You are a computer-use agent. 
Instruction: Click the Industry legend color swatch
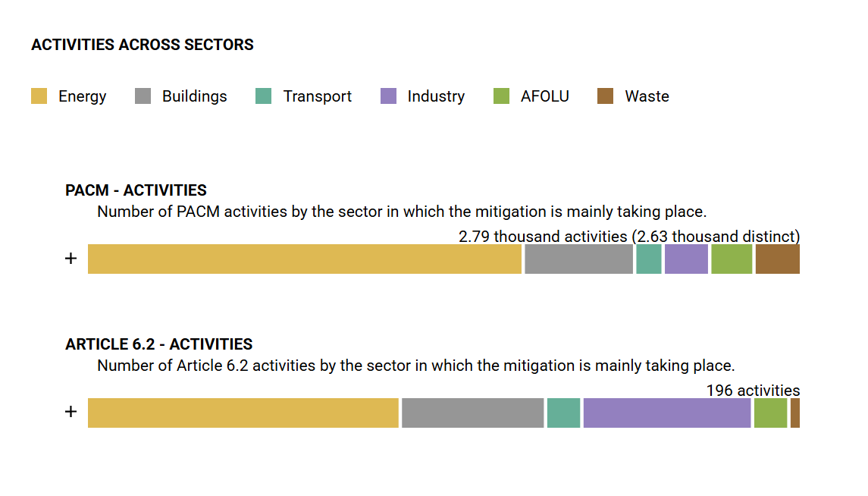(x=388, y=96)
